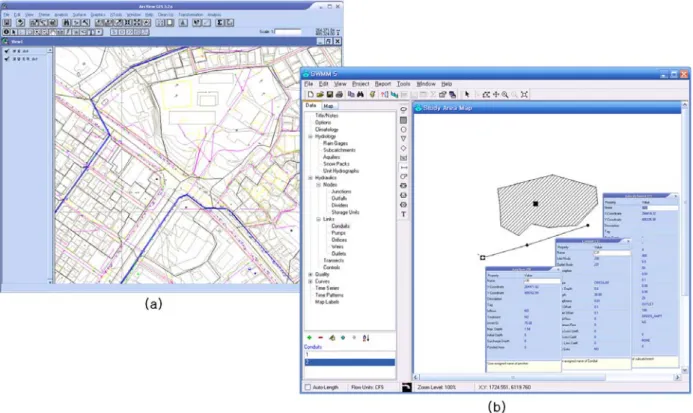Select Time Series in tree
693x413 pixels.
327,288
